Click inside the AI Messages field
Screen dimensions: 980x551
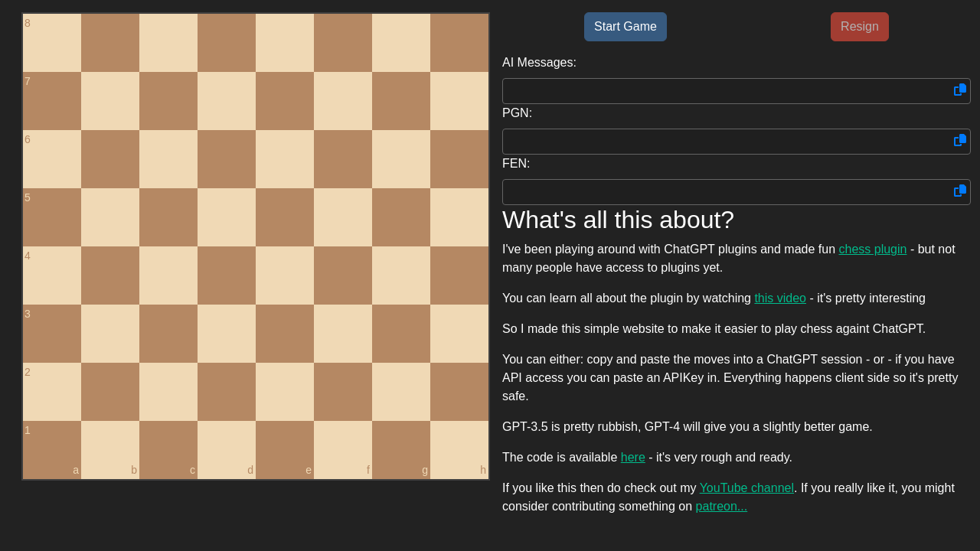(x=720, y=90)
